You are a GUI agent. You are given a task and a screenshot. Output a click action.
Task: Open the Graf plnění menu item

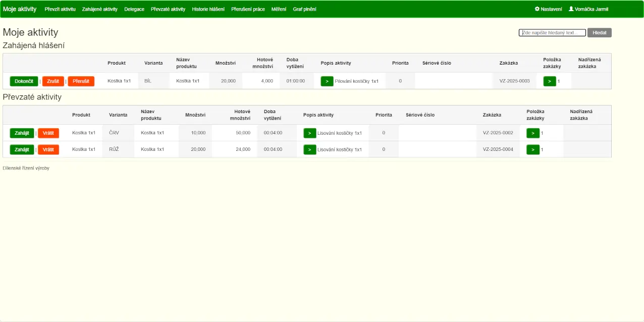point(304,9)
